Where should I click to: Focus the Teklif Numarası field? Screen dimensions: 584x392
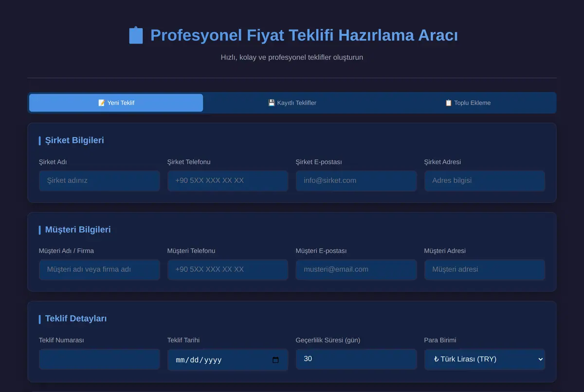pyautogui.click(x=99, y=359)
